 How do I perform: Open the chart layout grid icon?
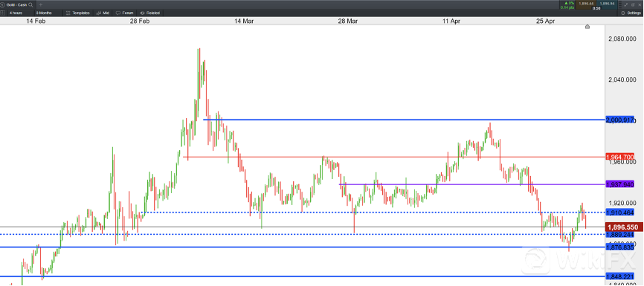pos(3,13)
